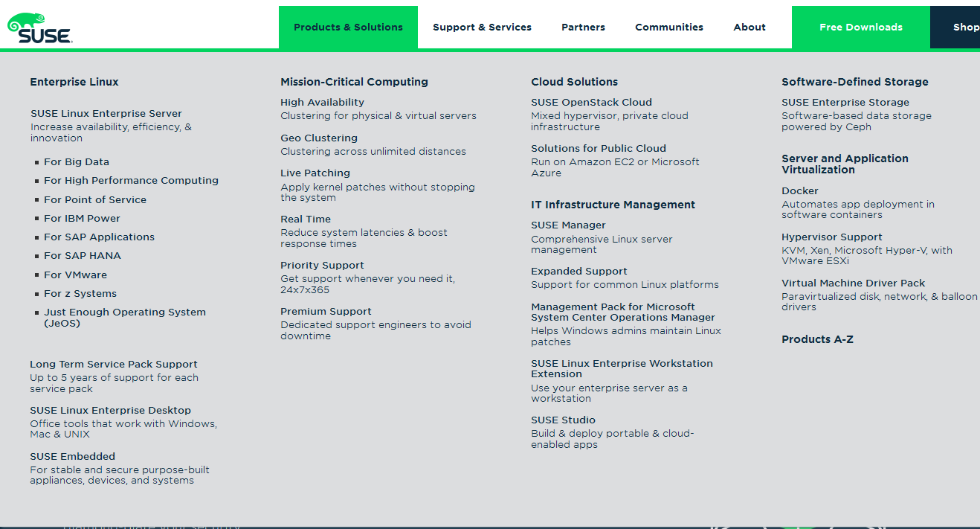Viewport: 980px width, 529px height.
Task: Click the High Availability link
Action: pyautogui.click(x=322, y=103)
